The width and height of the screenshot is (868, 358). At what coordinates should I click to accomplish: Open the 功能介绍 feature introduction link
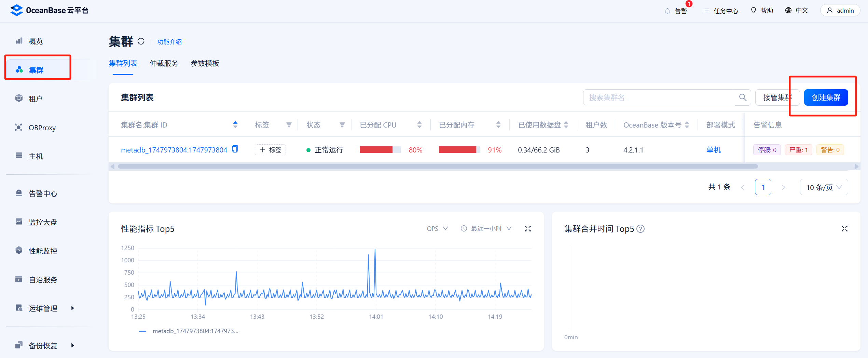coord(169,41)
